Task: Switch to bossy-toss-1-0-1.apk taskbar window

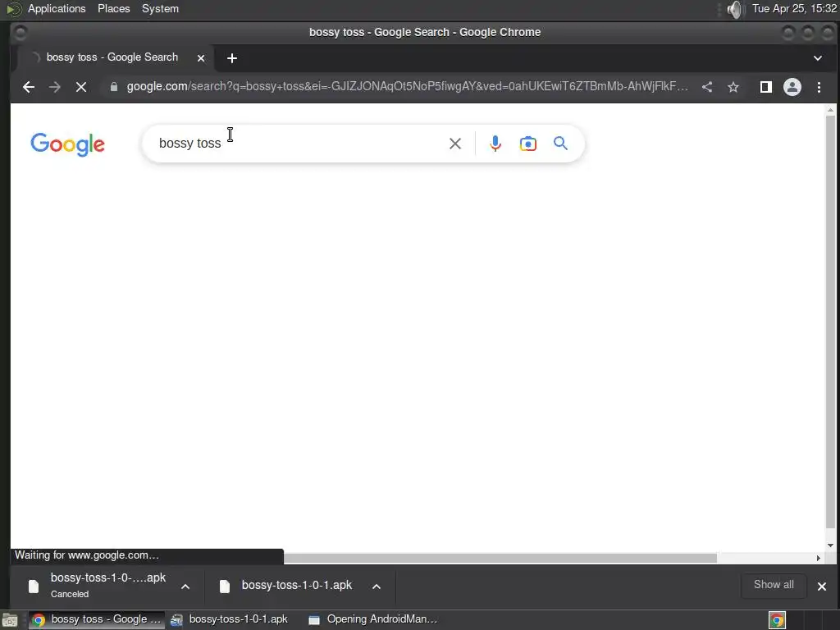Action: 230,619
